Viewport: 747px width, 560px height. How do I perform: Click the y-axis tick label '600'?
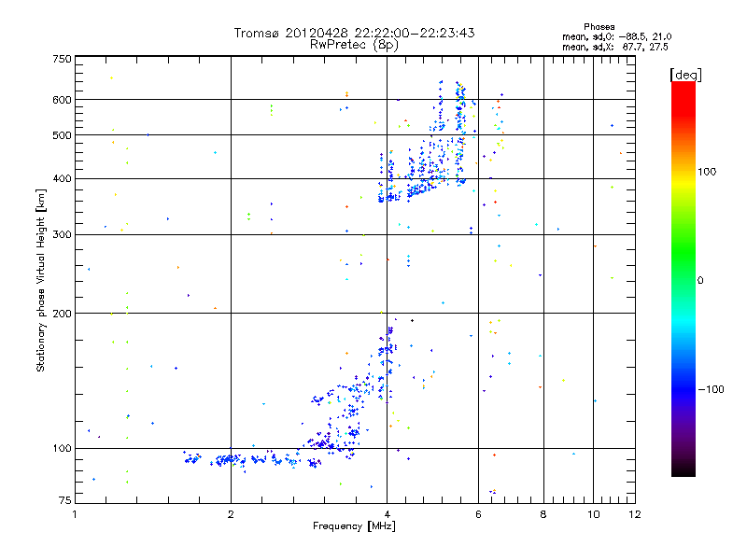pos(62,100)
